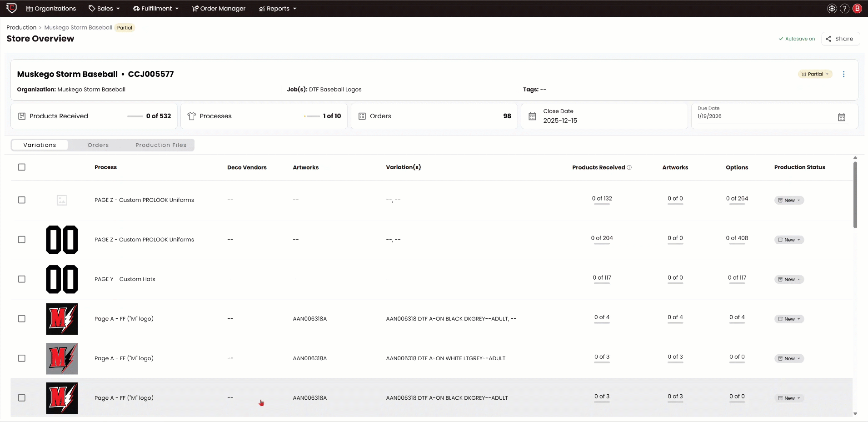Switch to the Production Files tab
Viewport: 868px width, 422px height.
point(160,145)
